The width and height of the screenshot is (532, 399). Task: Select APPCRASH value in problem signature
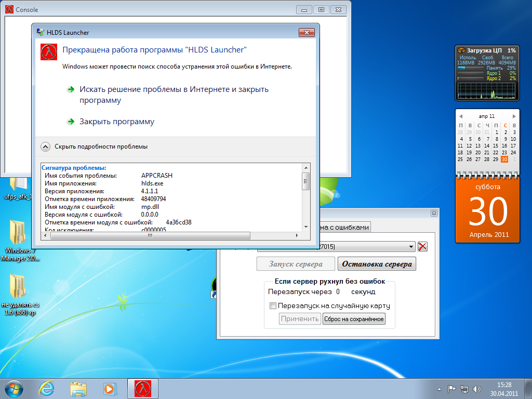click(x=157, y=176)
